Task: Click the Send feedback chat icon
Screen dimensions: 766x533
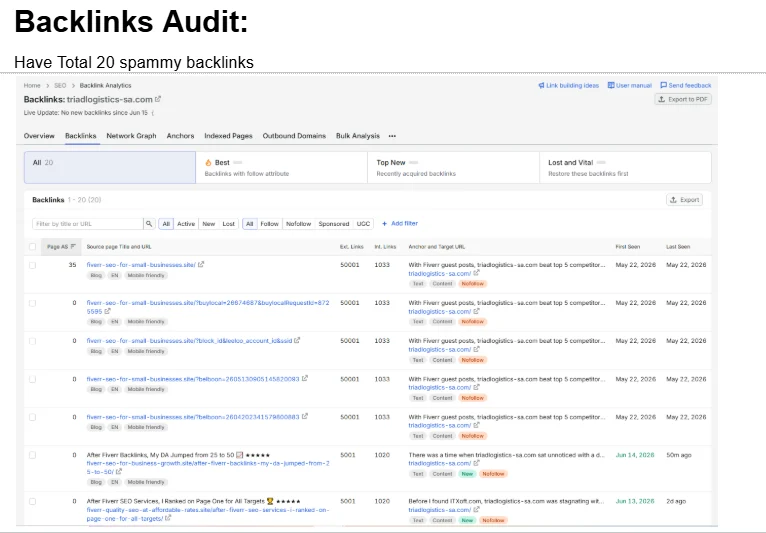Action: (663, 85)
